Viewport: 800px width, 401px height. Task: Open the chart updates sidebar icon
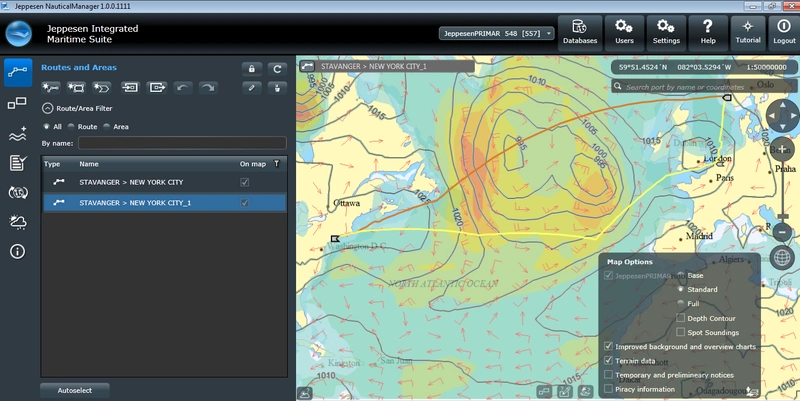coord(17,192)
